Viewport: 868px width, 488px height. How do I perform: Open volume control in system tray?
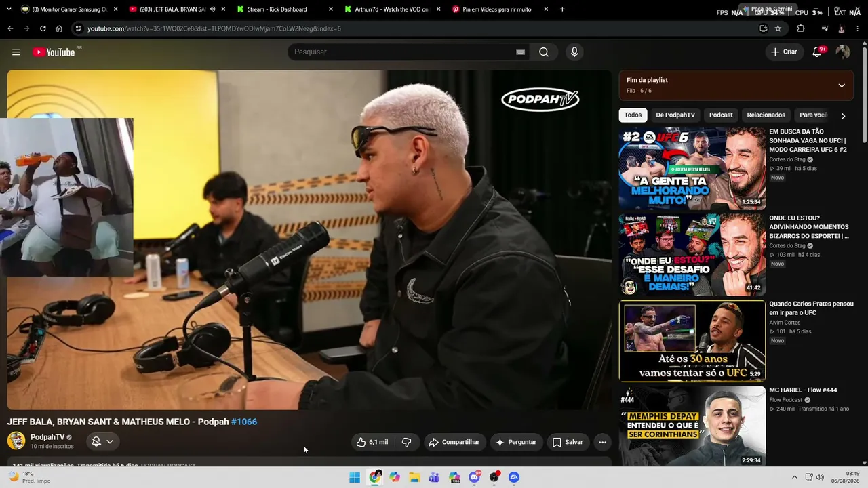[x=820, y=477]
